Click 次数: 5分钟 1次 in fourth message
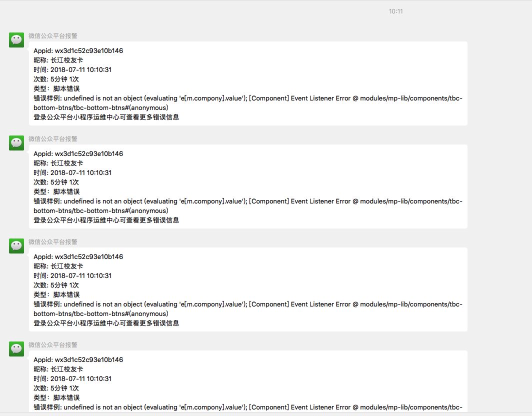This screenshot has width=532, height=416. [x=56, y=388]
